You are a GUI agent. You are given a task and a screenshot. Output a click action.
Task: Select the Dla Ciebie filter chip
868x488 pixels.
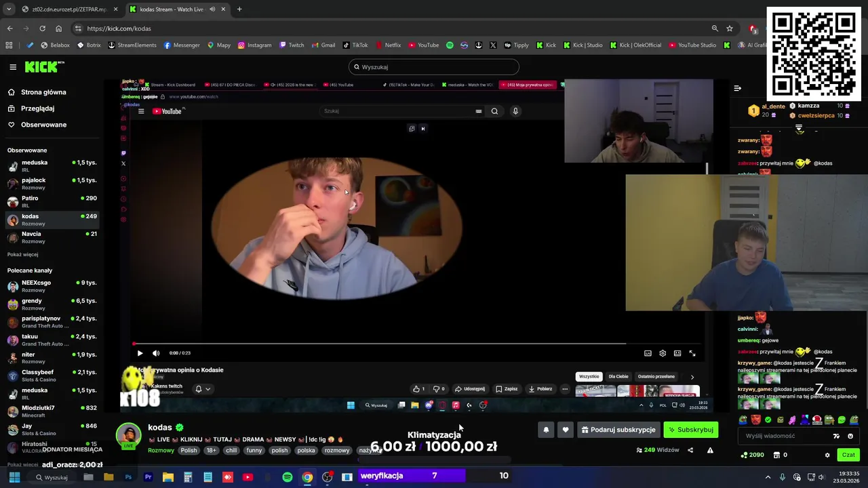(x=618, y=376)
